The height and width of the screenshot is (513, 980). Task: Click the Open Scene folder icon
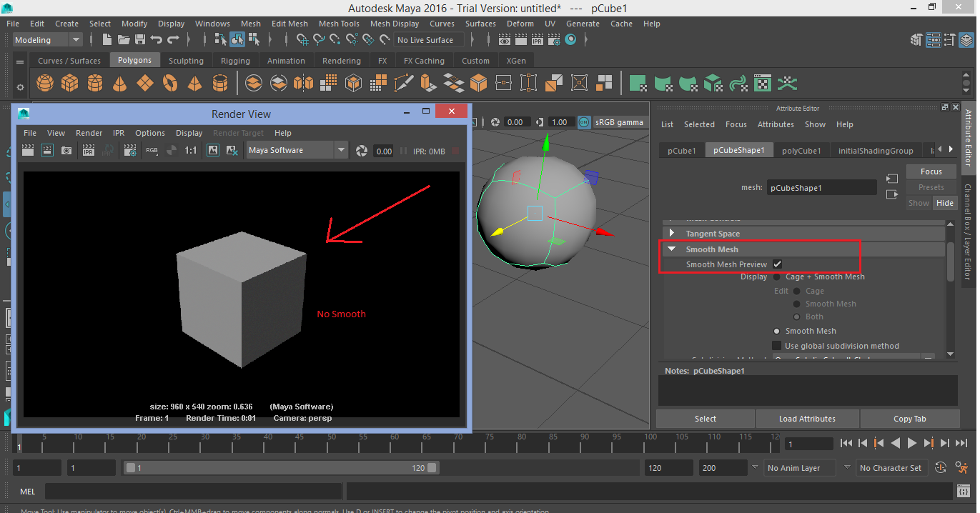[124, 40]
